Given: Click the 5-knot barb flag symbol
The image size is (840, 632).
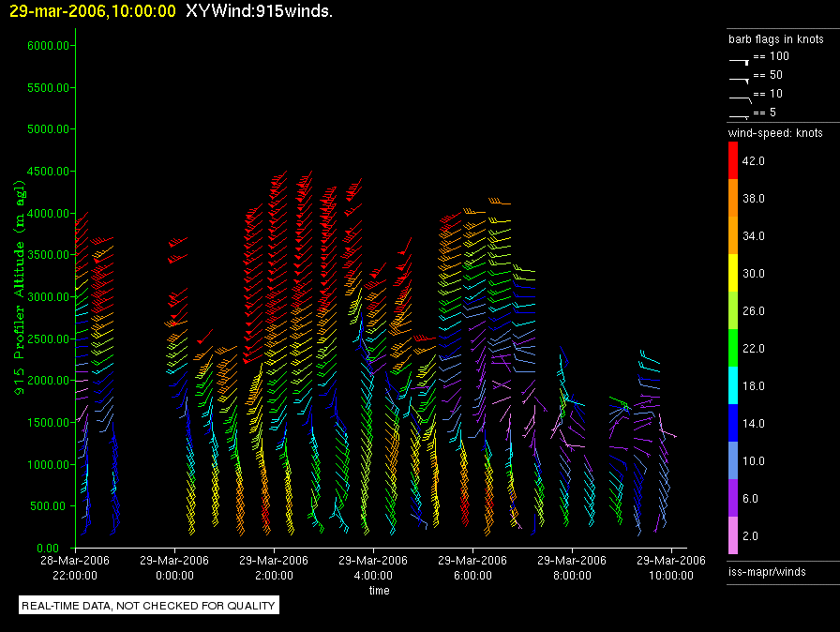Looking at the screenshot, I should 739,116.
